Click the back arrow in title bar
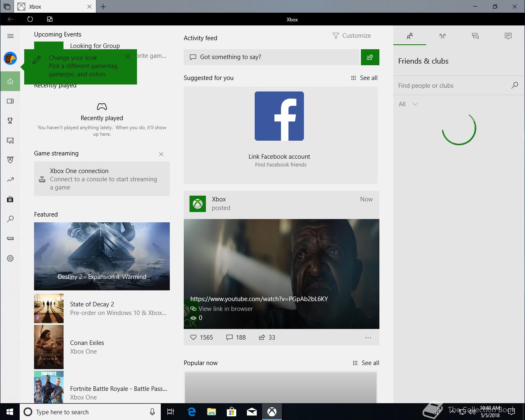The width and height of the screenshot is (525, 420). 11,19
